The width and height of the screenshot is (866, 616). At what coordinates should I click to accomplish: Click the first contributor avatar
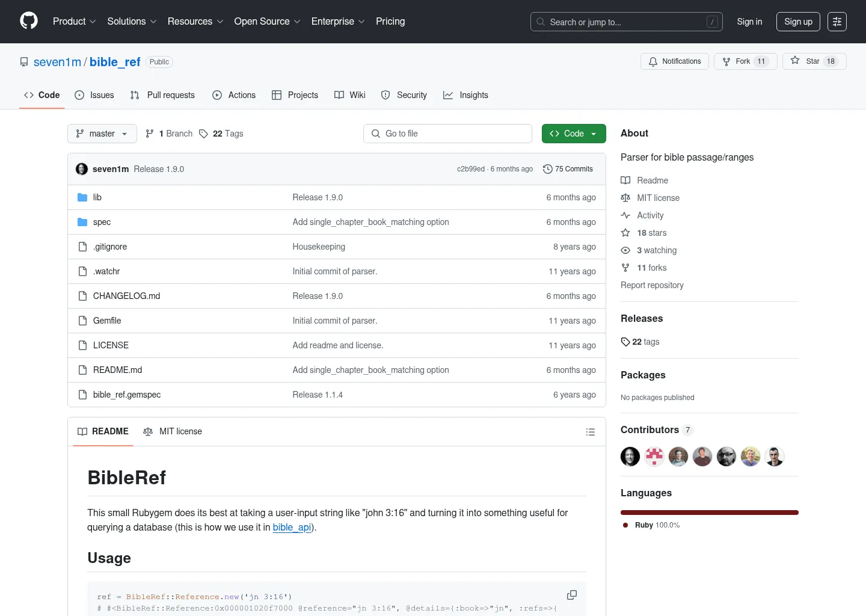coord(630,457)
